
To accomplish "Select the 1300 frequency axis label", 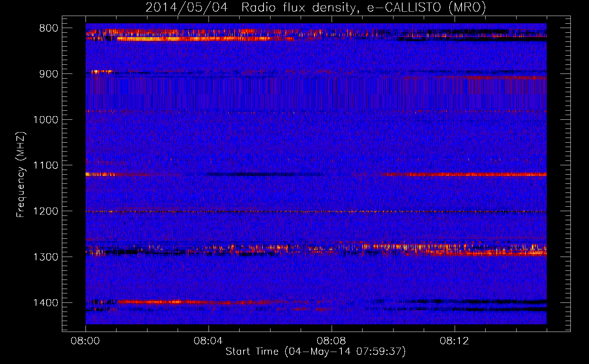I will coord(46,257).
